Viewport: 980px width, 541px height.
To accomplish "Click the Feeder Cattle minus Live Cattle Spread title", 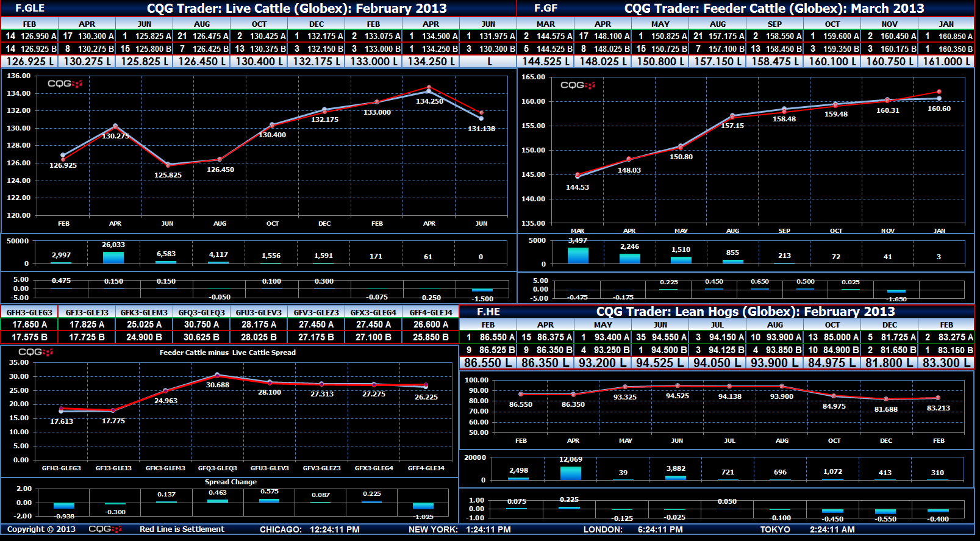I will click(x=227, y=353).
